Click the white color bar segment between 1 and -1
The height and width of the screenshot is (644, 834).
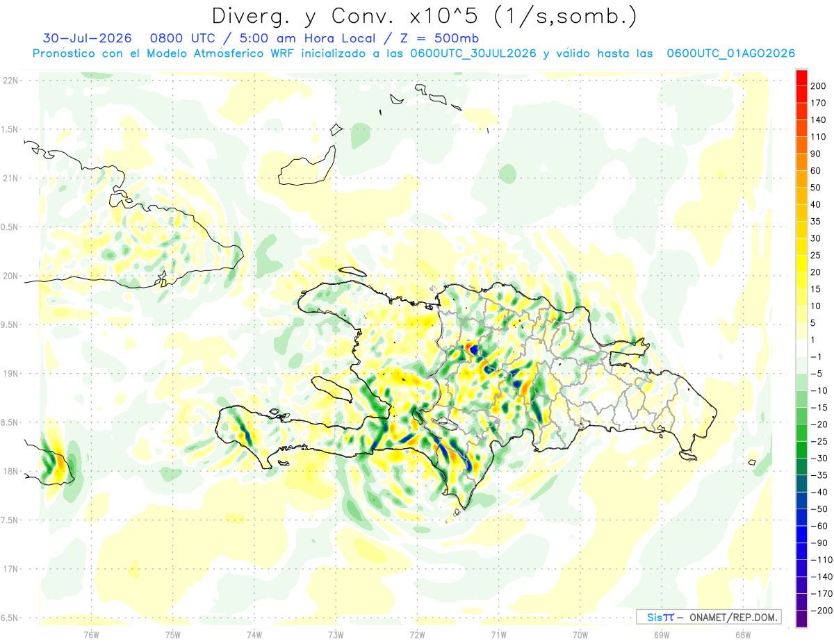click(x=801, y=349)
